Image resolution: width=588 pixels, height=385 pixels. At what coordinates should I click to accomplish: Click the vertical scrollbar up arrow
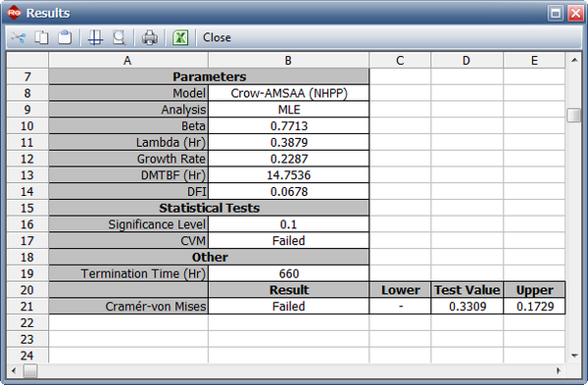574,60
